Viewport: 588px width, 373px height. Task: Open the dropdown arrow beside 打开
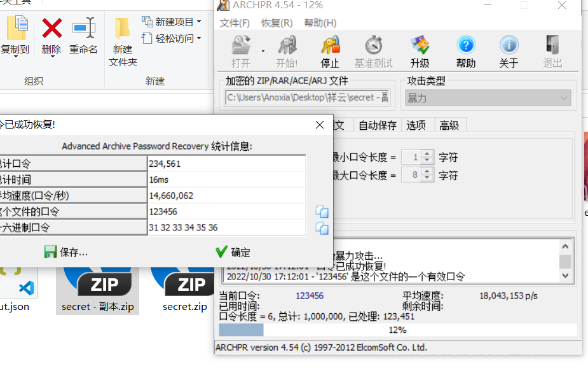tap(263, 51)
